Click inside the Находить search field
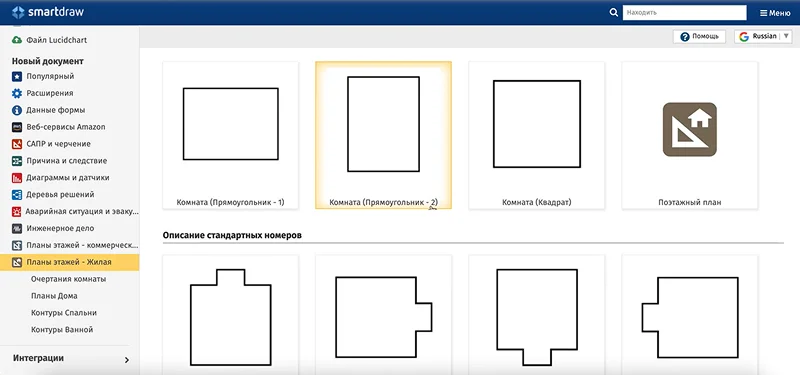Screen dimensions: 800x375 point(684,13)
